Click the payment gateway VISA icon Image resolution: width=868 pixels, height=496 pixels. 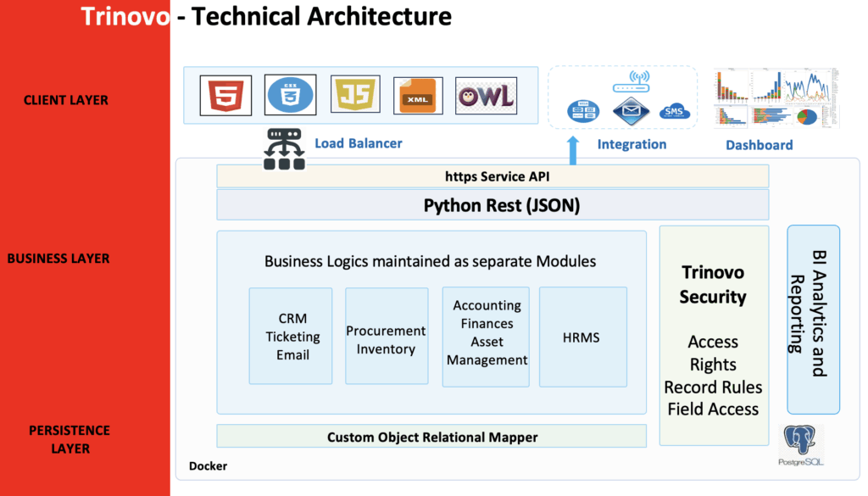pos(583,110)
